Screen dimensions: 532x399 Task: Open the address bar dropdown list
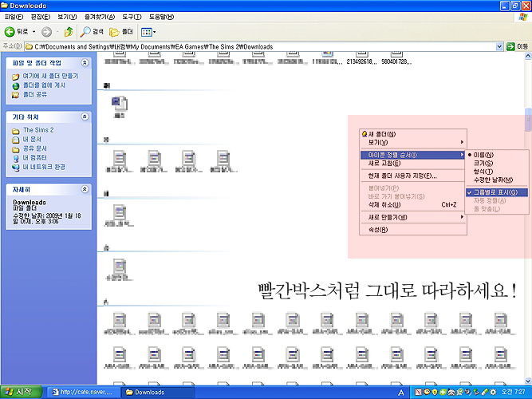499,47
